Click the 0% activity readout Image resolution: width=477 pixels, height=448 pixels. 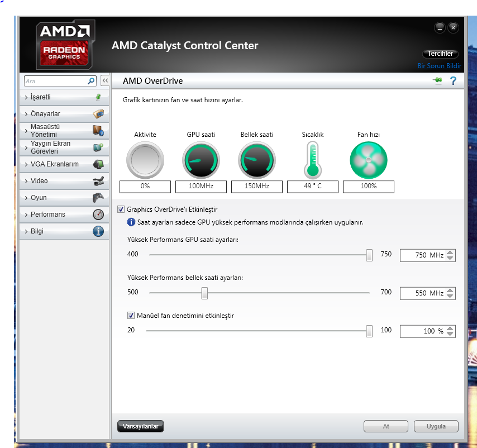[x=145, y=187]
